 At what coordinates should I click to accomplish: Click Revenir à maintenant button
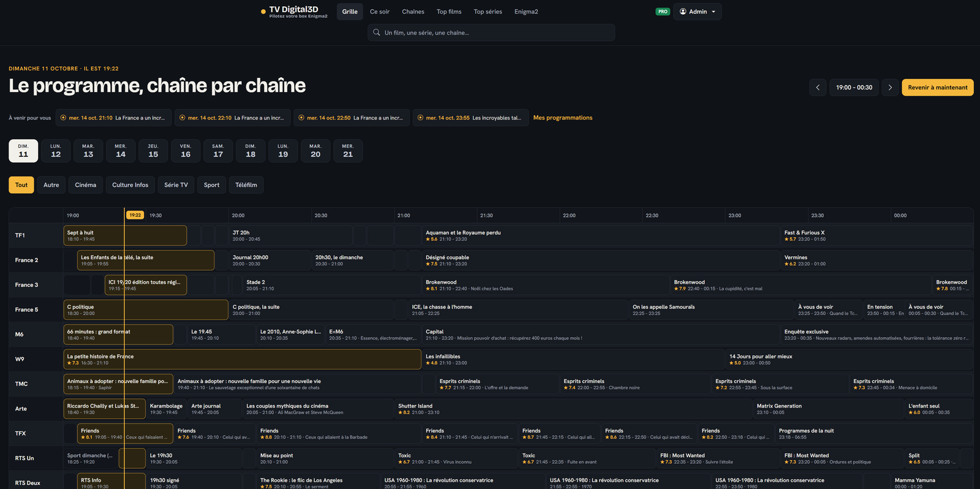click(937, 88)
